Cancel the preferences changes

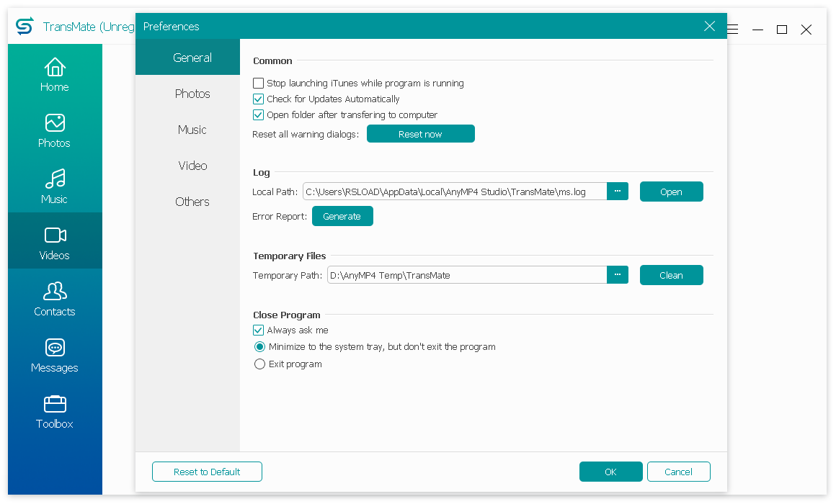679,472
